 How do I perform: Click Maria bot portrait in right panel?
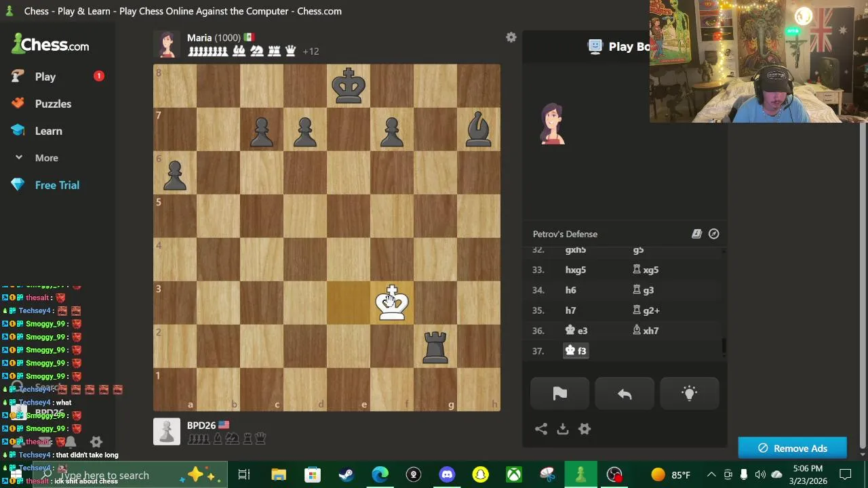553,124
